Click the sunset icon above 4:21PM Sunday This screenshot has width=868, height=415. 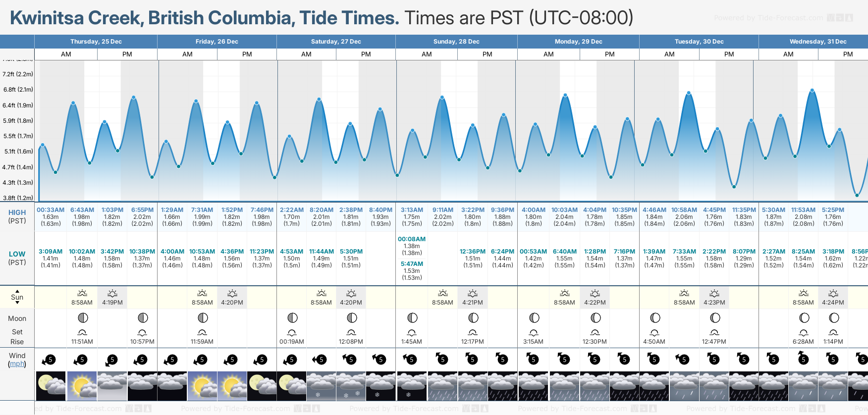(473, 293)
